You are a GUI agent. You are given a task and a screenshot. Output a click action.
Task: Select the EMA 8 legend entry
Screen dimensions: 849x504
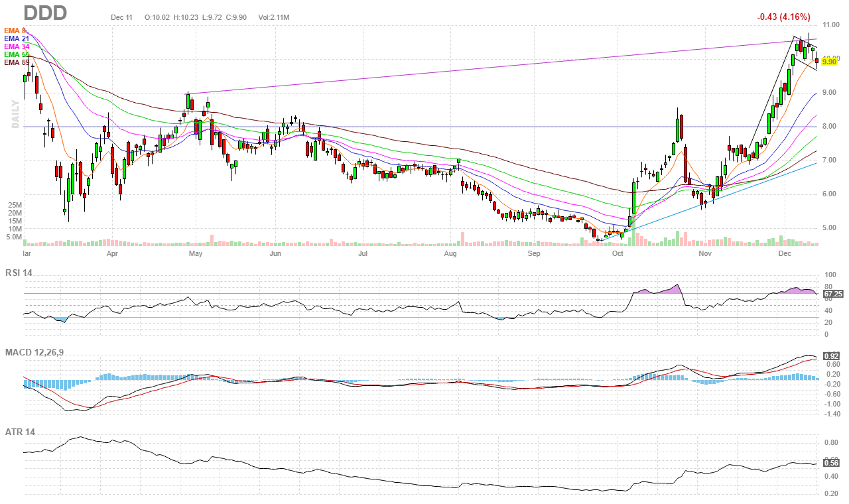point(15,31)
